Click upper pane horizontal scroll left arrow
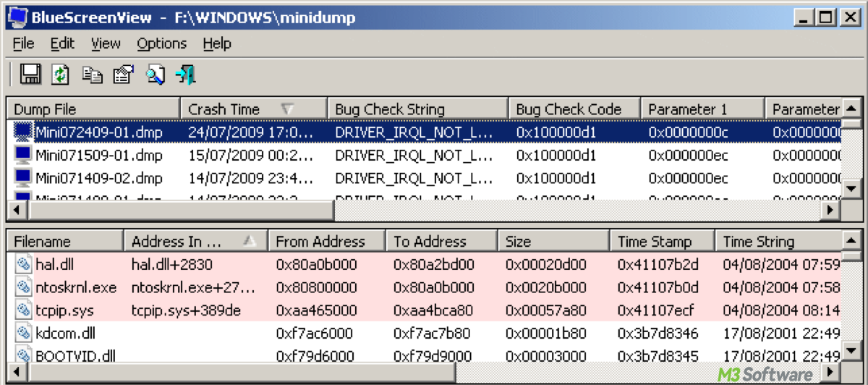The height and width of the screenshot is (385, 868). pos(16,211)
